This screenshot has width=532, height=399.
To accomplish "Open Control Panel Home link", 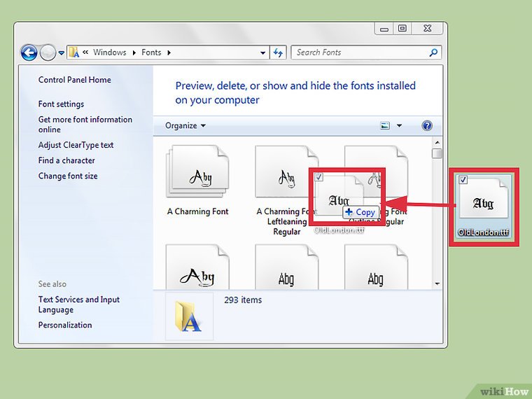I will [x=74, y=80].
